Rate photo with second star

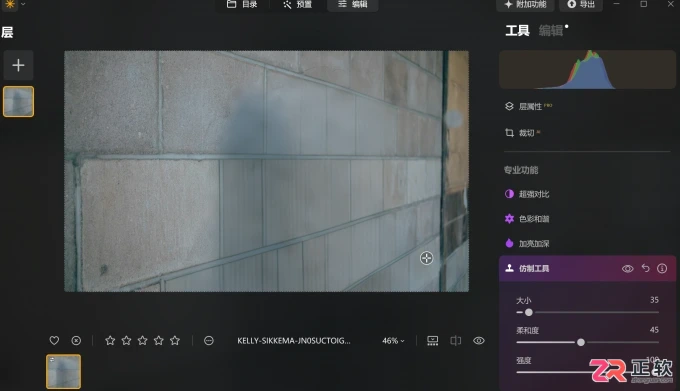[x=126, y=341]
